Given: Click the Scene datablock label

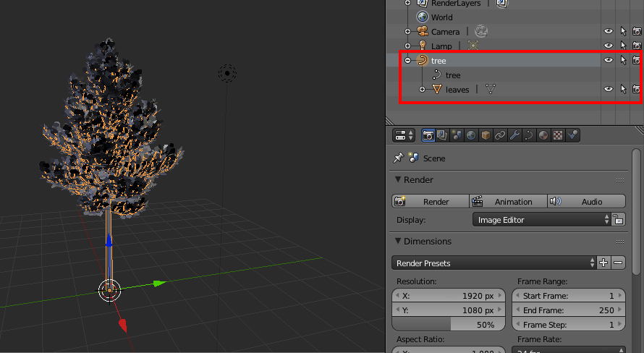Looking at the screenshot, I should click(434, 158).
